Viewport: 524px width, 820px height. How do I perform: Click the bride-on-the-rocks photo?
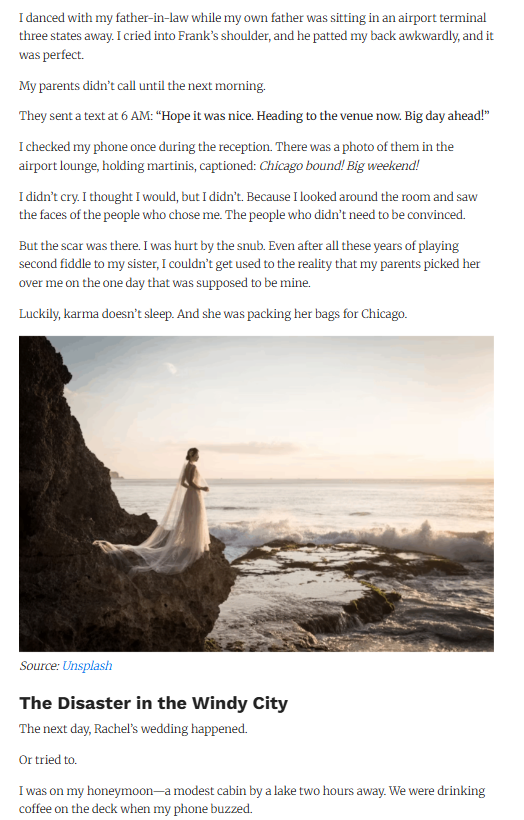tap(256, 494)
